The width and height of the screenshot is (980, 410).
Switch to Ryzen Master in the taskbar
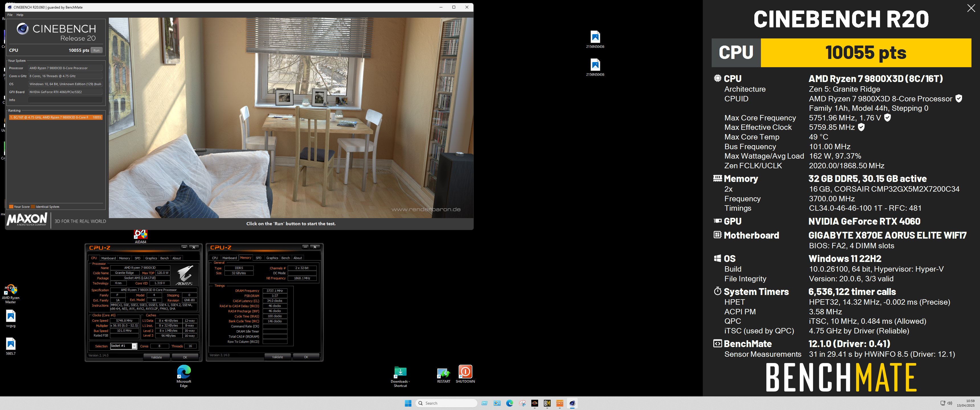(534, 403)
